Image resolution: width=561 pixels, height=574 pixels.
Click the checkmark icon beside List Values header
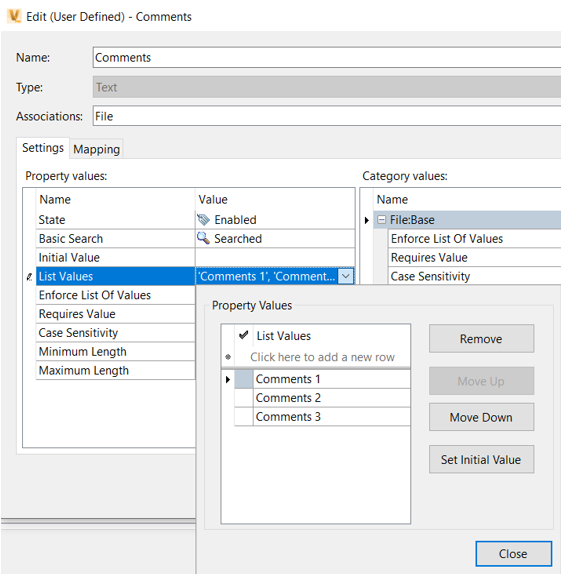pos(244,335)
